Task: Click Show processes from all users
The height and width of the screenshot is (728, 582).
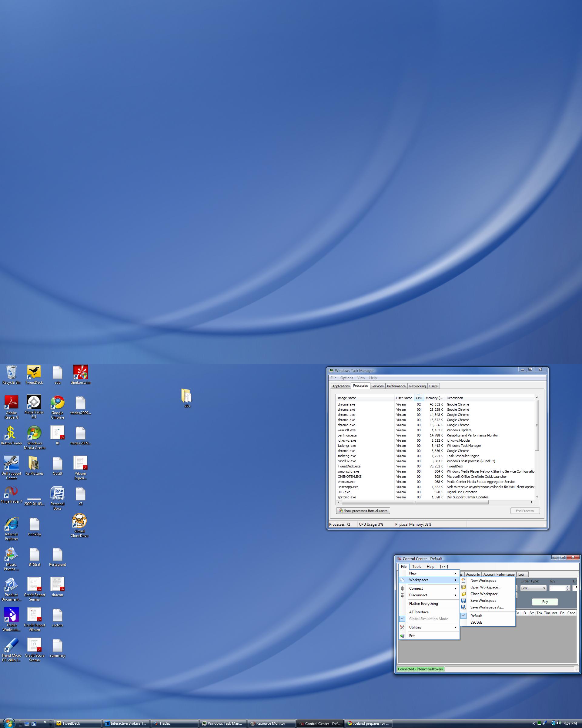Action: point(363,511)
